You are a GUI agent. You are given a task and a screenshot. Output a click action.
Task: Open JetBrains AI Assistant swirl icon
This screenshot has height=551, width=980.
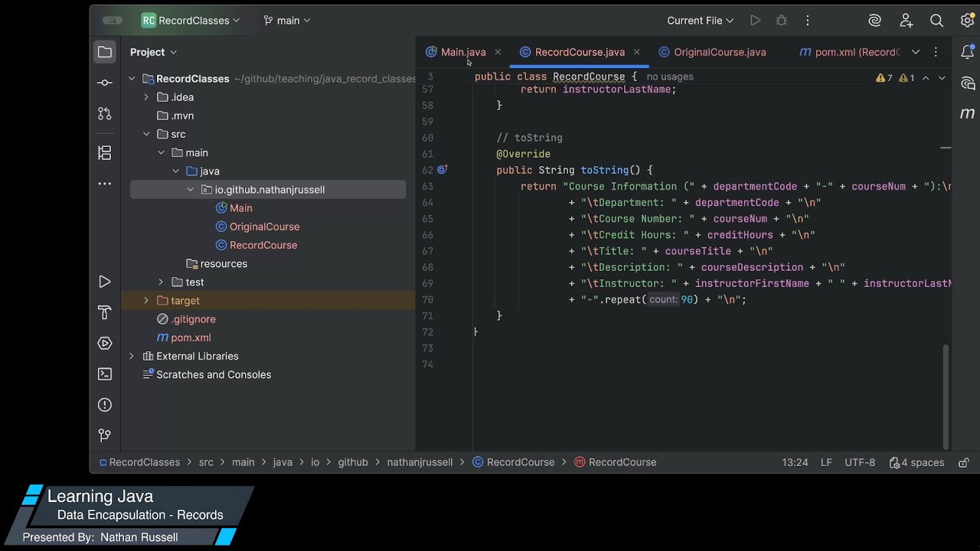[x=875, y=21]
